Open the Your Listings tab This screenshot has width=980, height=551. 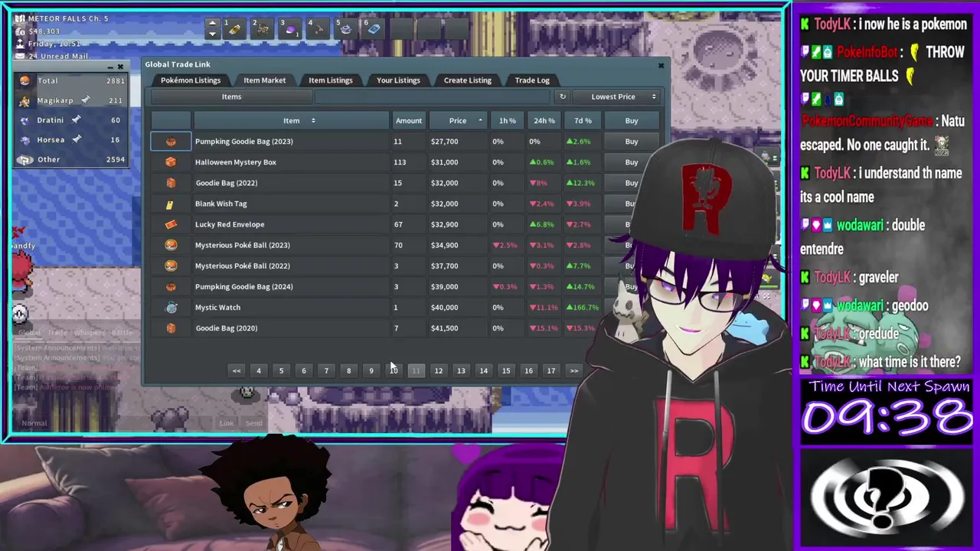[398, 80]
